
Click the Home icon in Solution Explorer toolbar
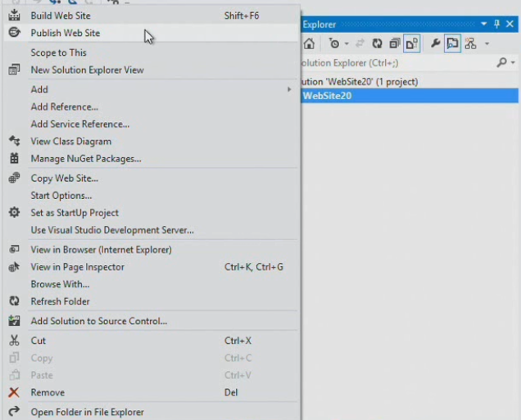point(309,43)
